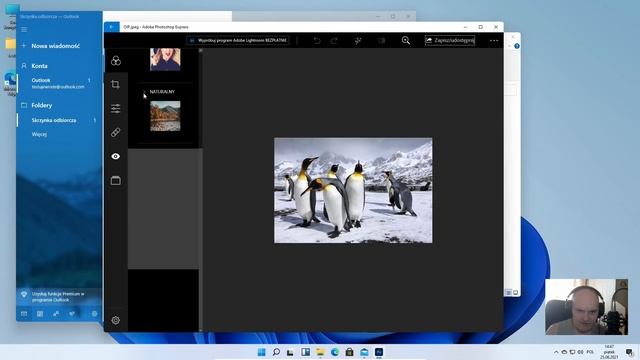The height and width of the screenshot is (360, 640).
Task: Open taskbar Search
Action: coord(276,352)
